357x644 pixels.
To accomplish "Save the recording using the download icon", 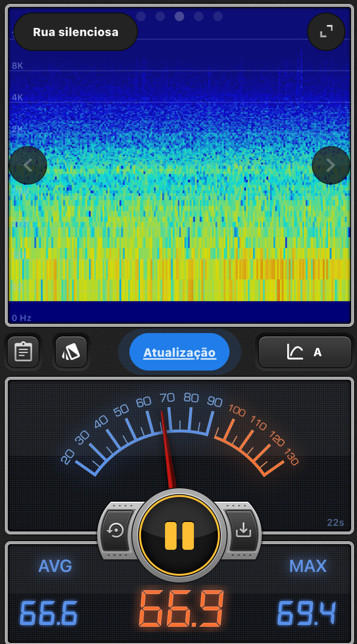I will point(243,530).
